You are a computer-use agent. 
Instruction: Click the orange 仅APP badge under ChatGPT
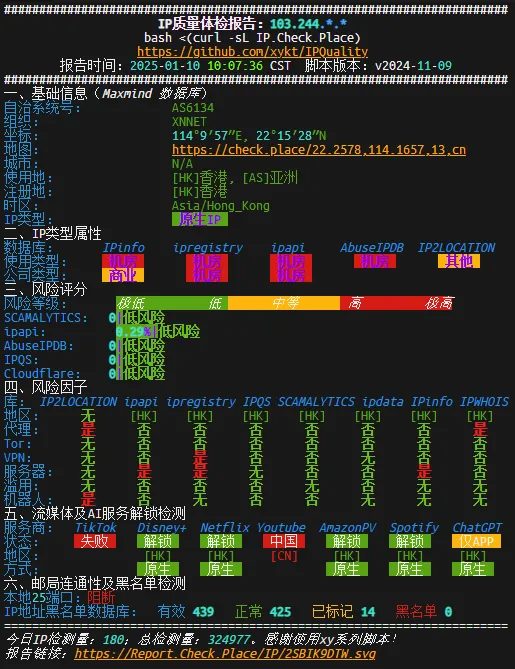click(476, 541)
